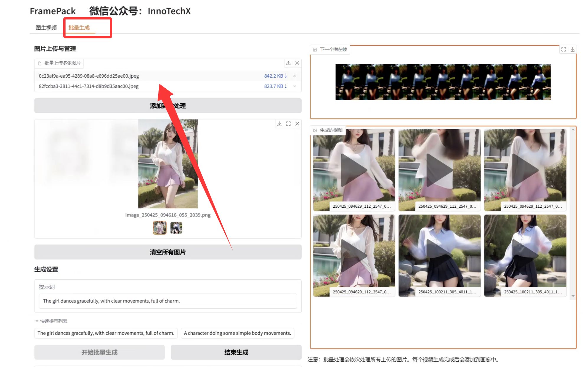
Task: Open fullscreen view of gallery preview image
Action: click(x=288, y=124)
